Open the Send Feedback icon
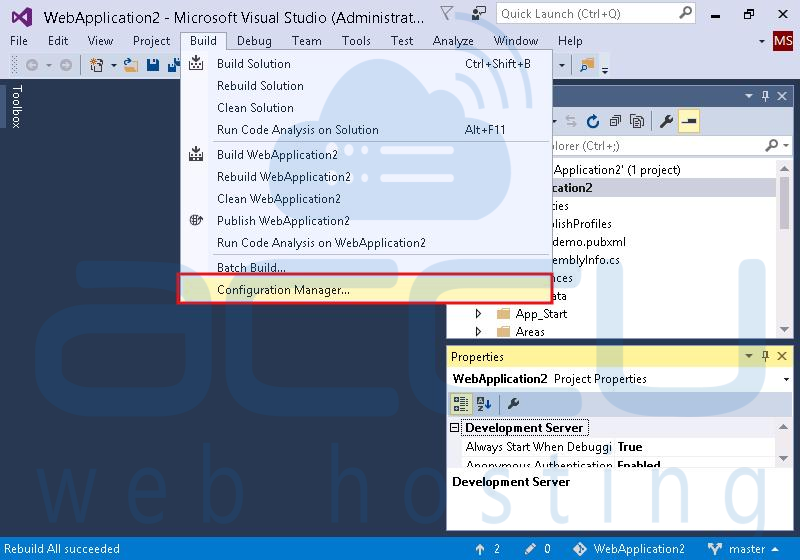 pos(478,13)
